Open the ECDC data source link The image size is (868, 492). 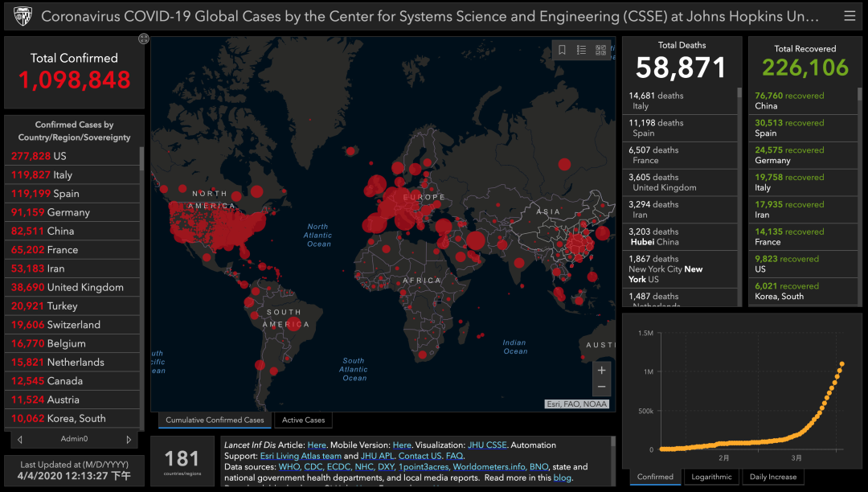point(338,467)
